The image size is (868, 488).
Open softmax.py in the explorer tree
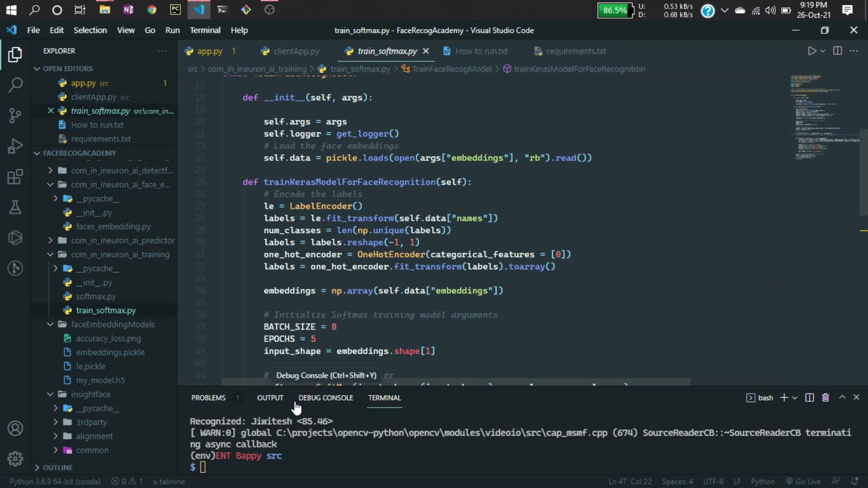(96, 296)
